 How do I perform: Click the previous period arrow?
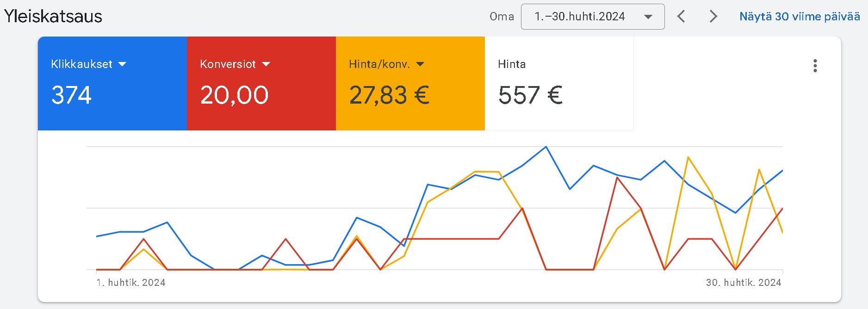point(681,16)
